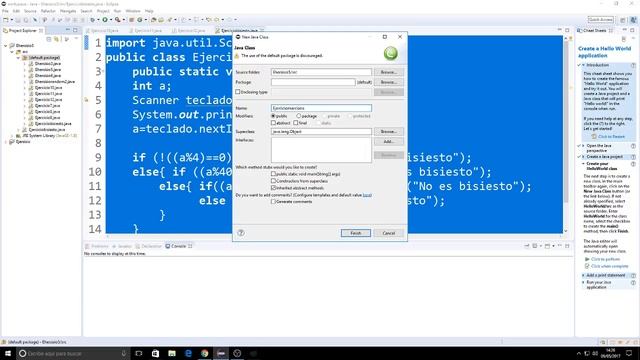Click Browse next to Package field
640x360 pixels.
tap(389, 82)
